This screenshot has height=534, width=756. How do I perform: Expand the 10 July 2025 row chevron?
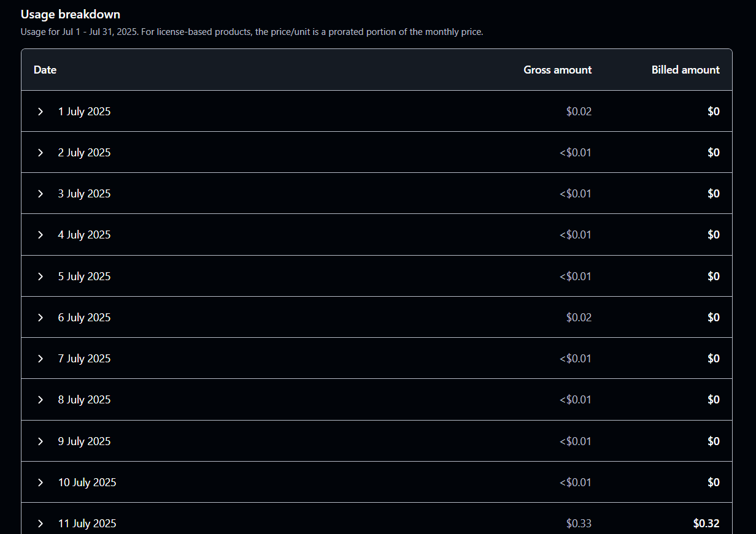(x=40, y=483)
